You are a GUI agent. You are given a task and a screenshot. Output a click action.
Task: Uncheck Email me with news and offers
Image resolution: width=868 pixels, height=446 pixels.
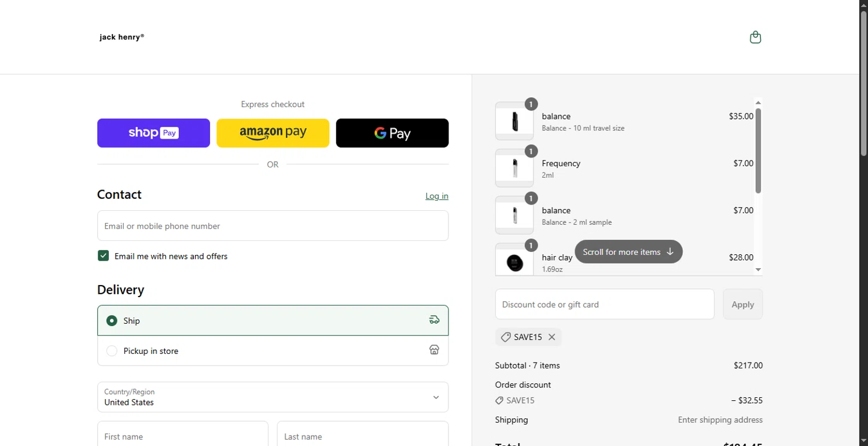tap(104, 256)
